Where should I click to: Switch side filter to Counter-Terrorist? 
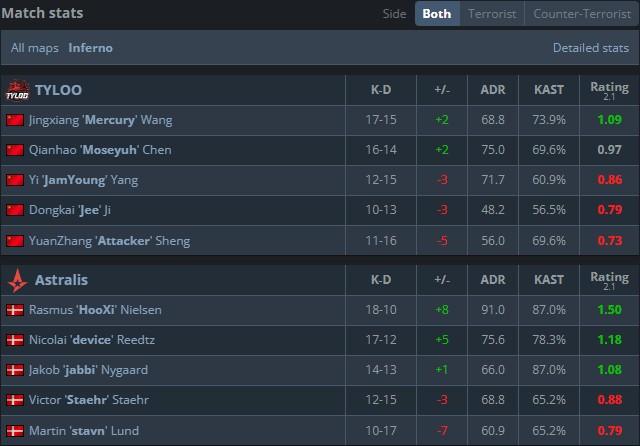pyautogui.click(x=582, y=14)
